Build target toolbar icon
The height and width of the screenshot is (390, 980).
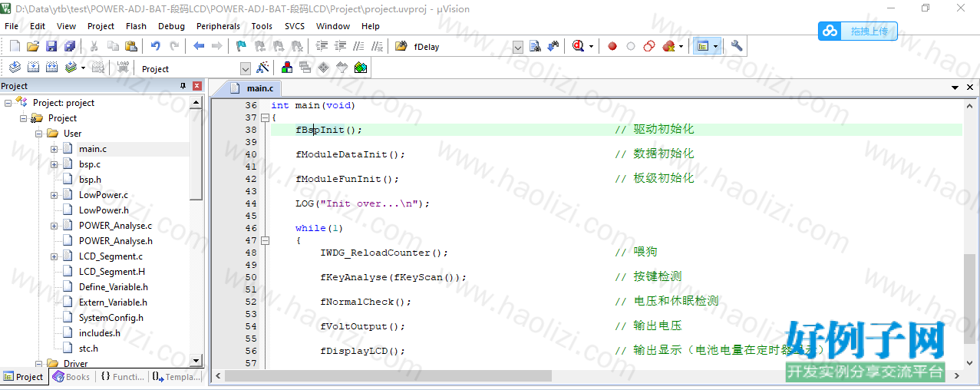pyautogui.click(x=33, y=68)
